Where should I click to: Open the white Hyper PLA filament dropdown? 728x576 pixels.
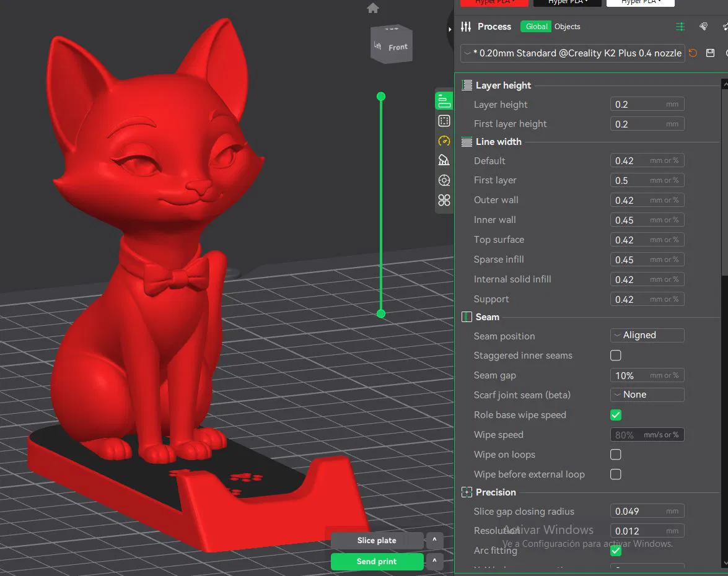[641, 2]
